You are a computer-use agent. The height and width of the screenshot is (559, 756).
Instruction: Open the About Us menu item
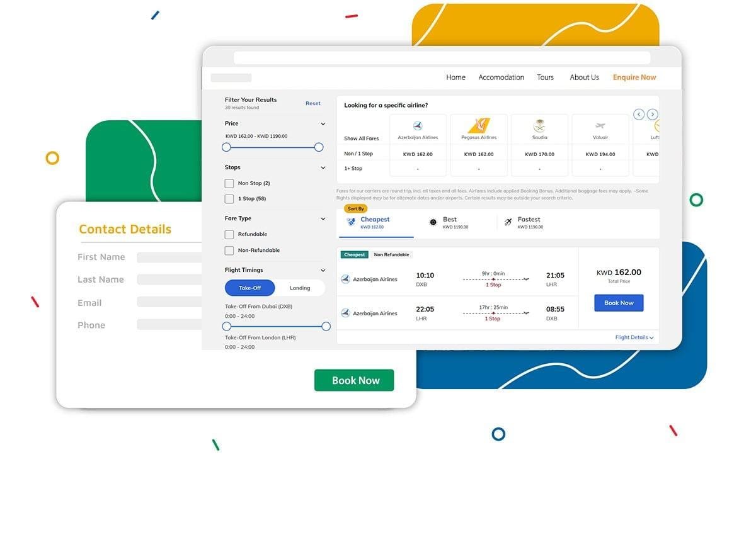click(584, 77)
